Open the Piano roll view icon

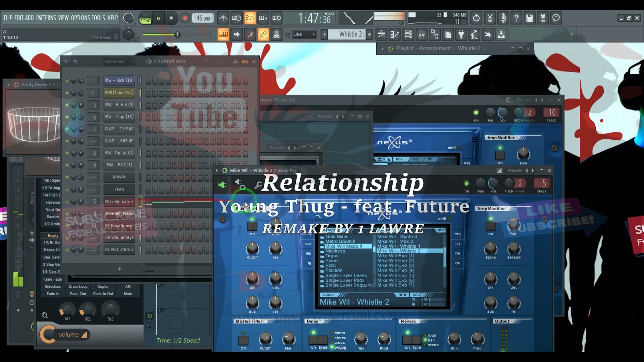395,34
